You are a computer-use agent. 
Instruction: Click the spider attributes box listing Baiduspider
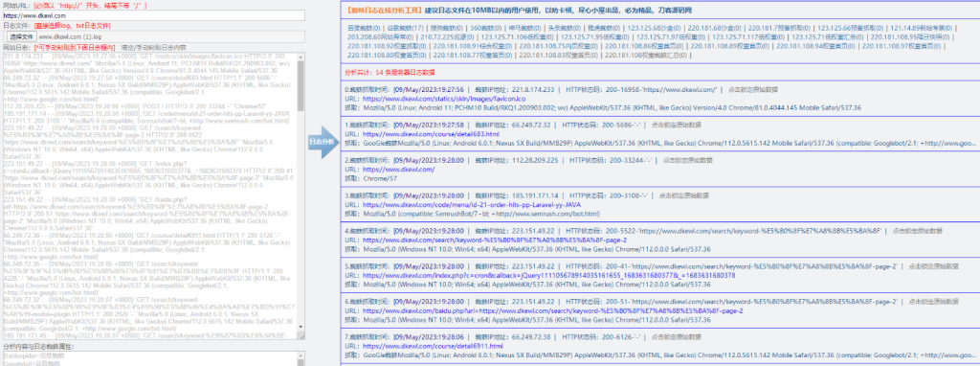(x=154, y=358)
